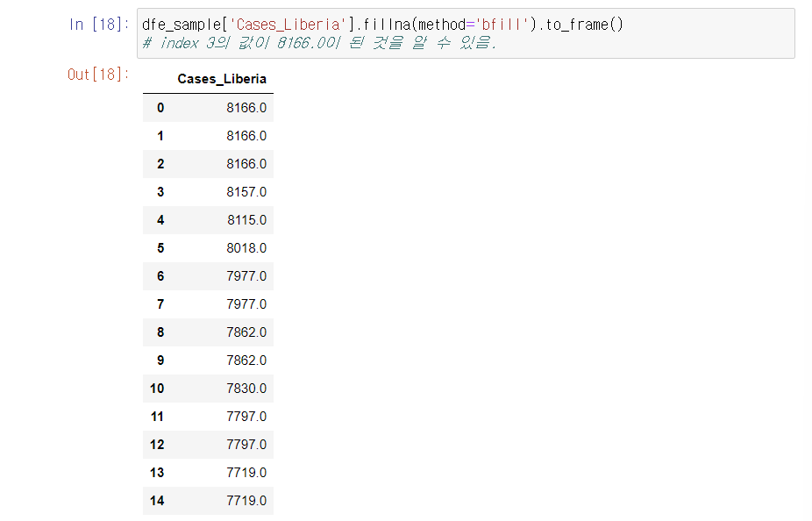
Task: Click row index 8 label
Action: (160, 332)
